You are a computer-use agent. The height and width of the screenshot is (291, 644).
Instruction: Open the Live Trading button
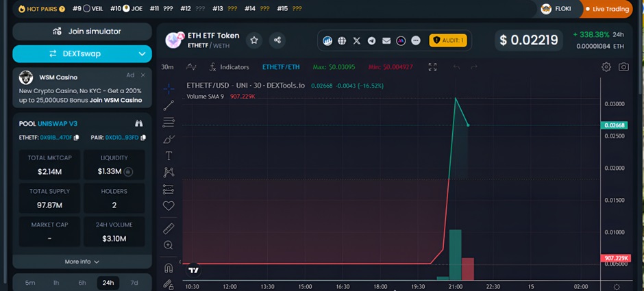tap(611, 9)
